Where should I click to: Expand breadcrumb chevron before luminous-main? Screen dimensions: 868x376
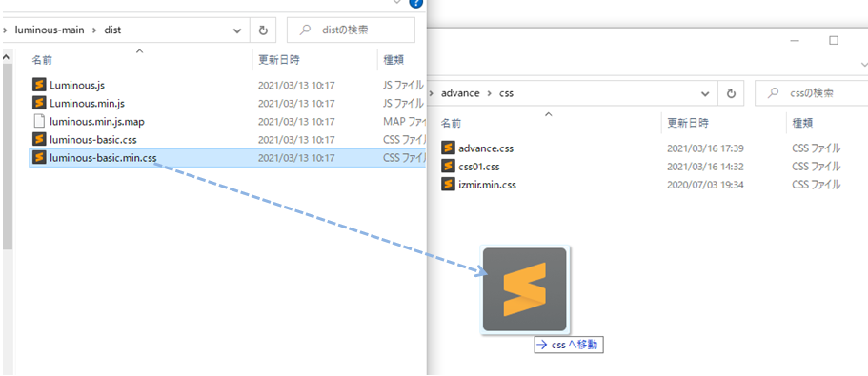tap(5, 30)
